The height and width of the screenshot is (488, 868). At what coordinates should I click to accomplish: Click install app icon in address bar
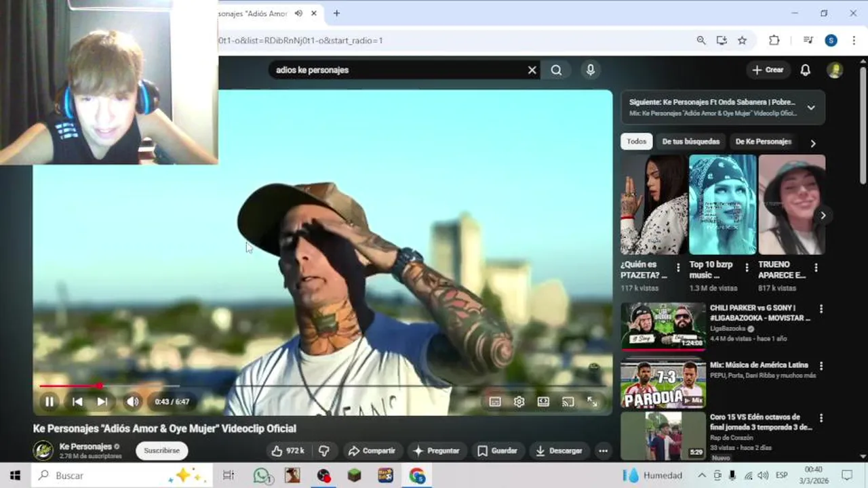click(x=722, y=41)
